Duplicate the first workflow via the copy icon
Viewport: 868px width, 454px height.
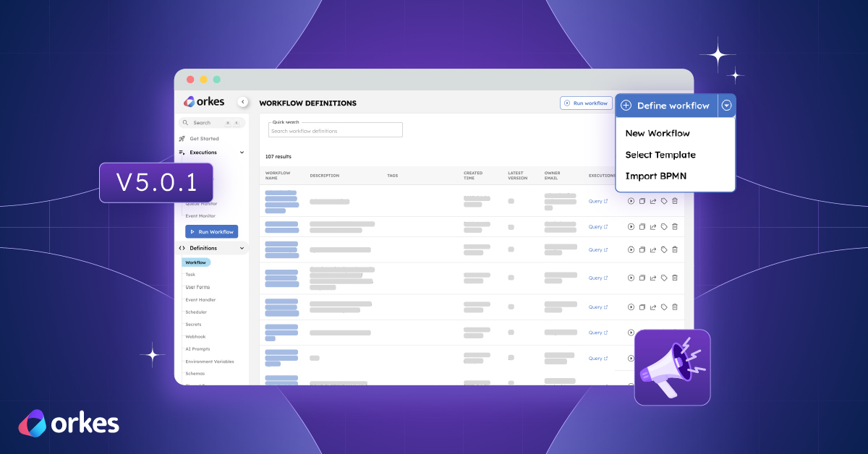(x=642, y=201)
